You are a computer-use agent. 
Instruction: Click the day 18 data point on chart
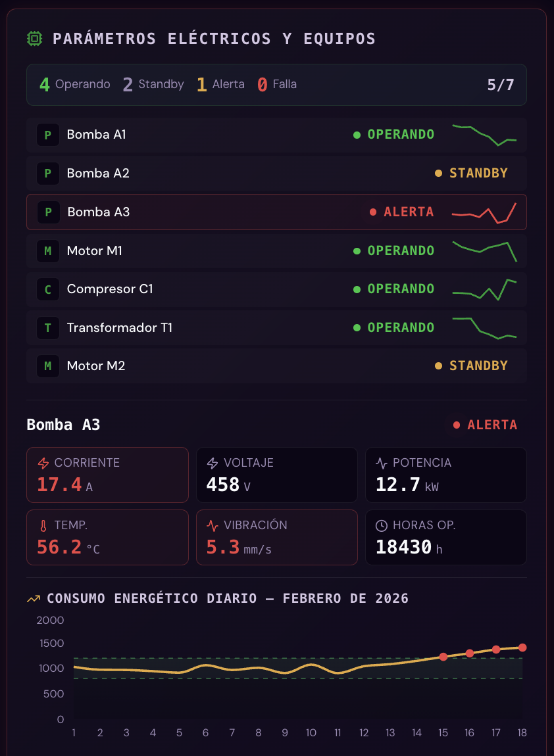[522, 648]
